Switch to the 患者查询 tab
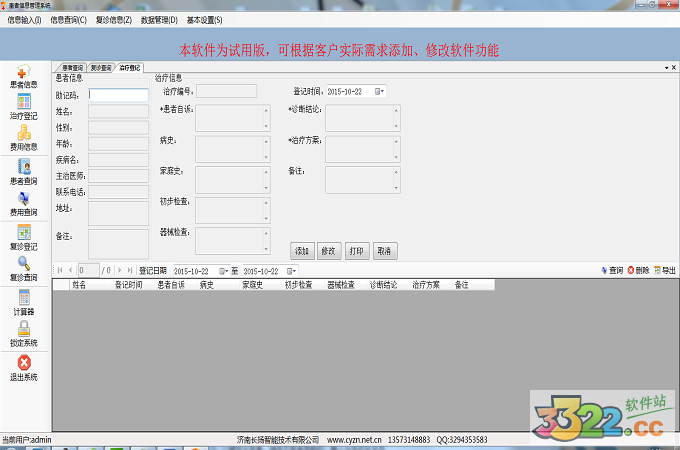 (x=72, y=68)
